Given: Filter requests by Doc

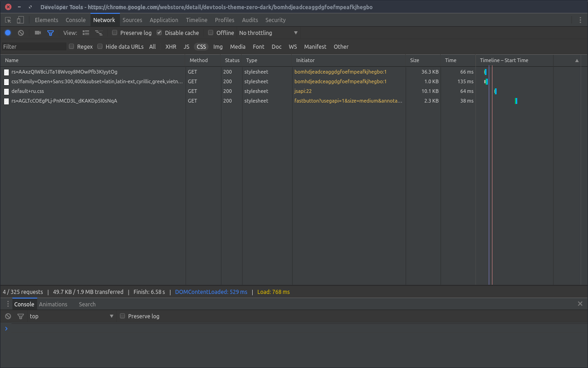Looking at the screenshot, I should click(277, 46).
